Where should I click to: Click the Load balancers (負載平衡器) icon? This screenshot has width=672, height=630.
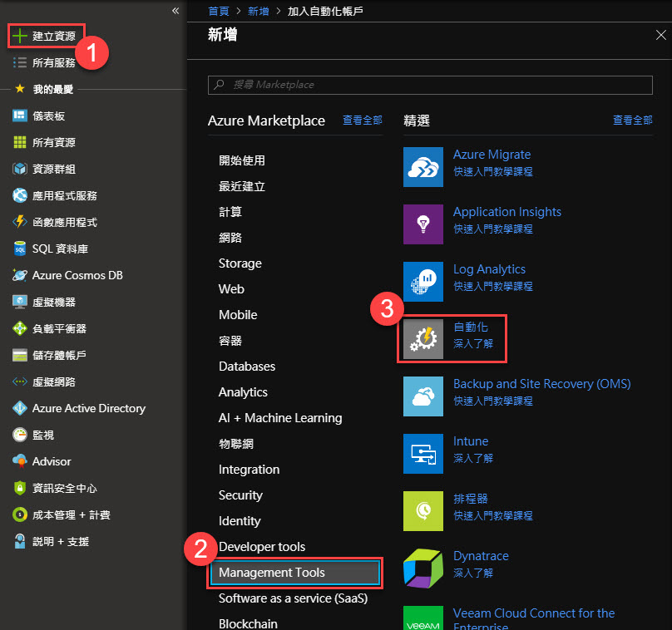pyautogui.click(x=20, y=328)
